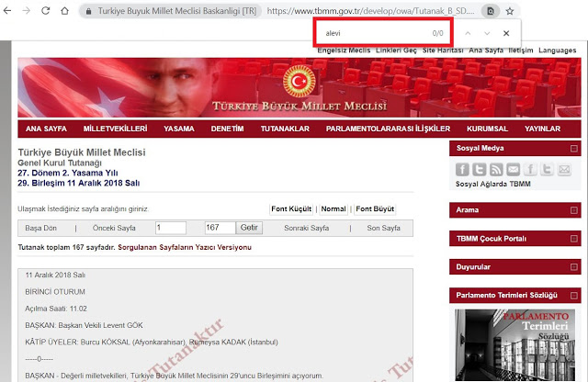Open Sorgulanan Sayfaların Yazıcı Versiyonu link

click(184, 247)
